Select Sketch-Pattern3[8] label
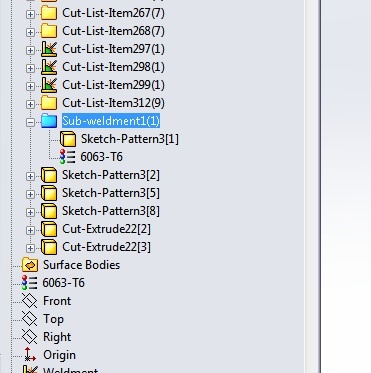 pyautogui.click(x=111, y=211)
